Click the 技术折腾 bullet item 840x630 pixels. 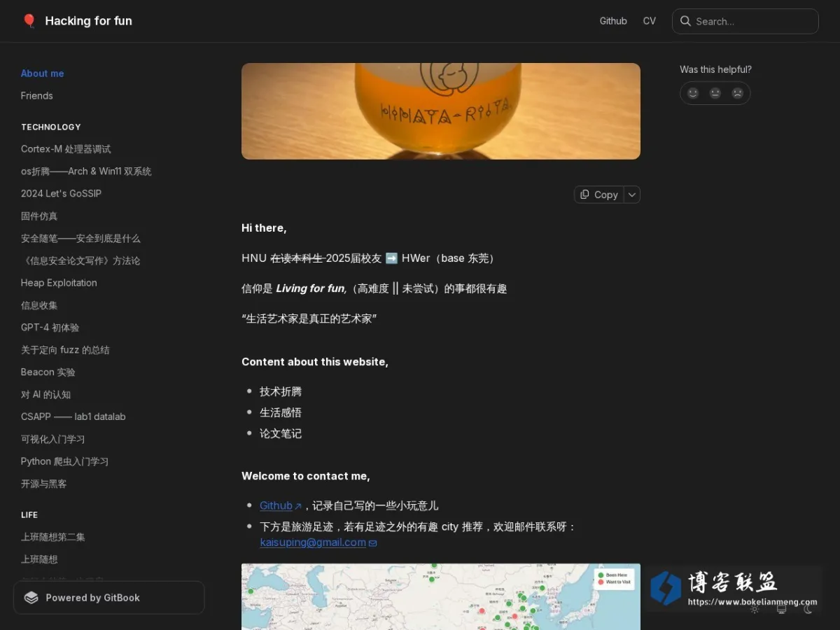(281, 391)
